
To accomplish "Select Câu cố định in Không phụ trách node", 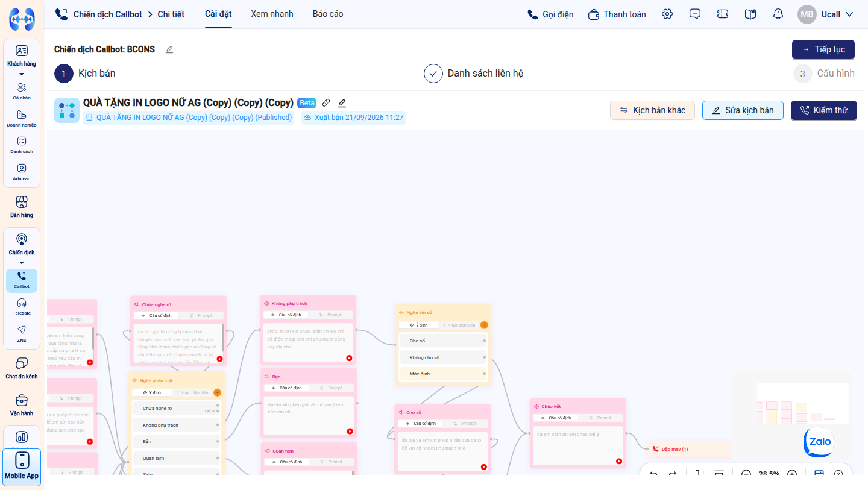I will tap(286, 315).
